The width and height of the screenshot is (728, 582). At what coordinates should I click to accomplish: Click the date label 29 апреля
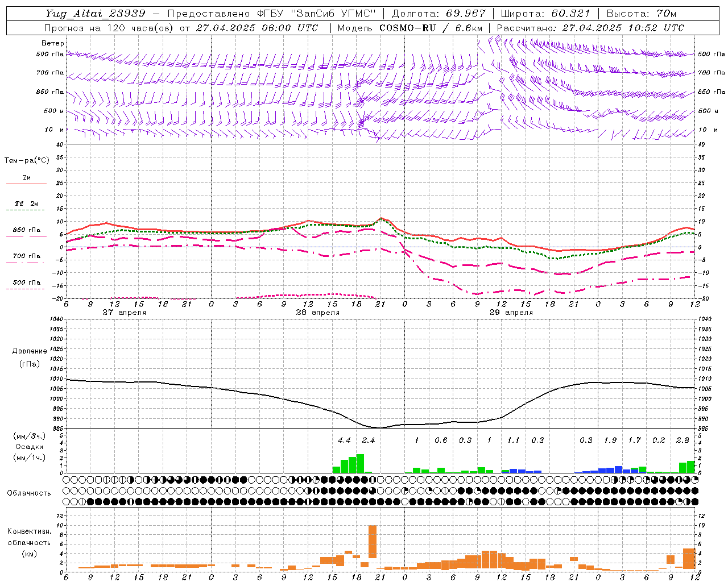coord(511,313)
